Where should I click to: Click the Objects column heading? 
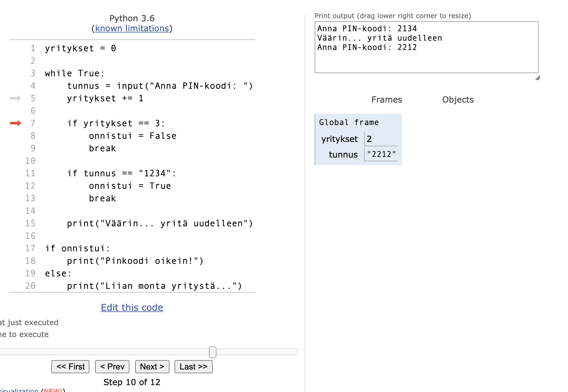pos(458,100)
